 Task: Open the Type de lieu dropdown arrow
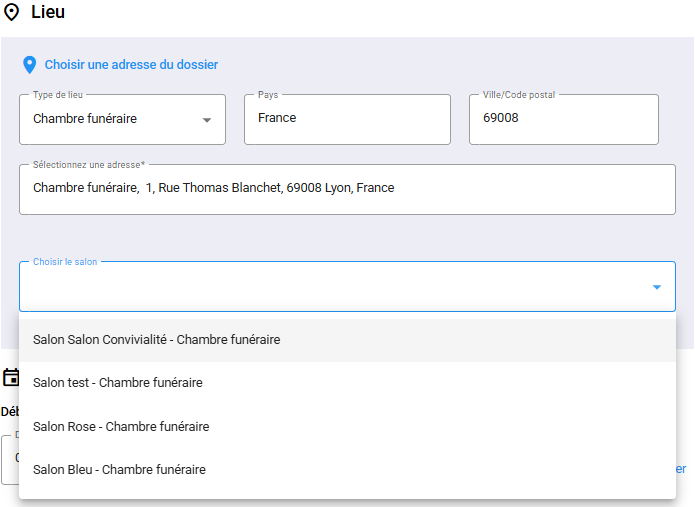pyautogui.click(x=207, y=120)
